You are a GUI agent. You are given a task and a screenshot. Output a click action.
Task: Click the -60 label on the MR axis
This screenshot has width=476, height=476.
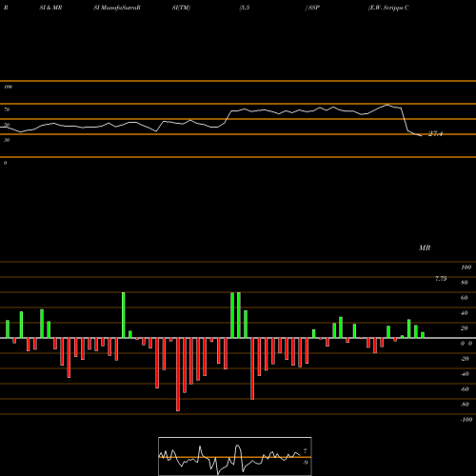[x=465, y=389]
